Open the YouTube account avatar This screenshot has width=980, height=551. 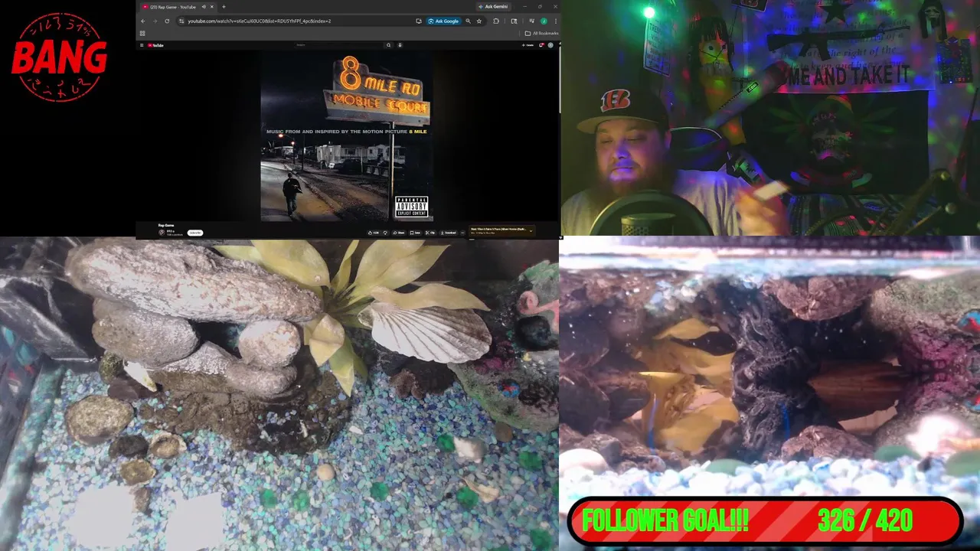pos(550,45)
